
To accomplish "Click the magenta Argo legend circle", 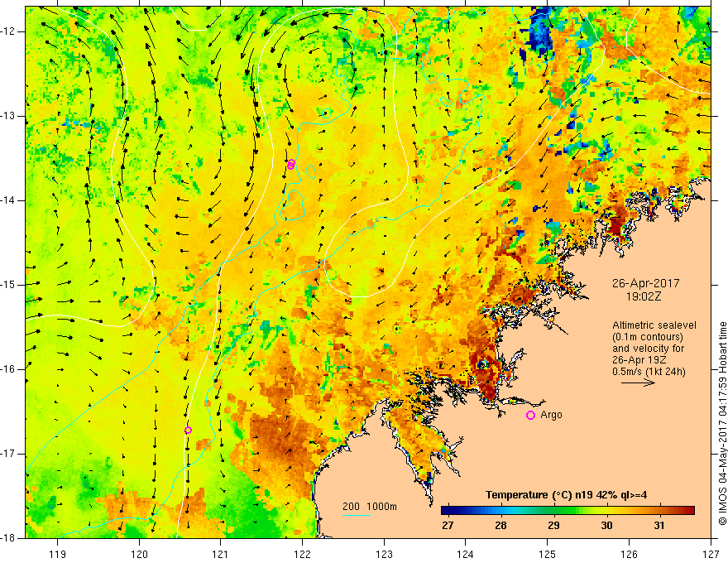I will (x=530, y=416).
